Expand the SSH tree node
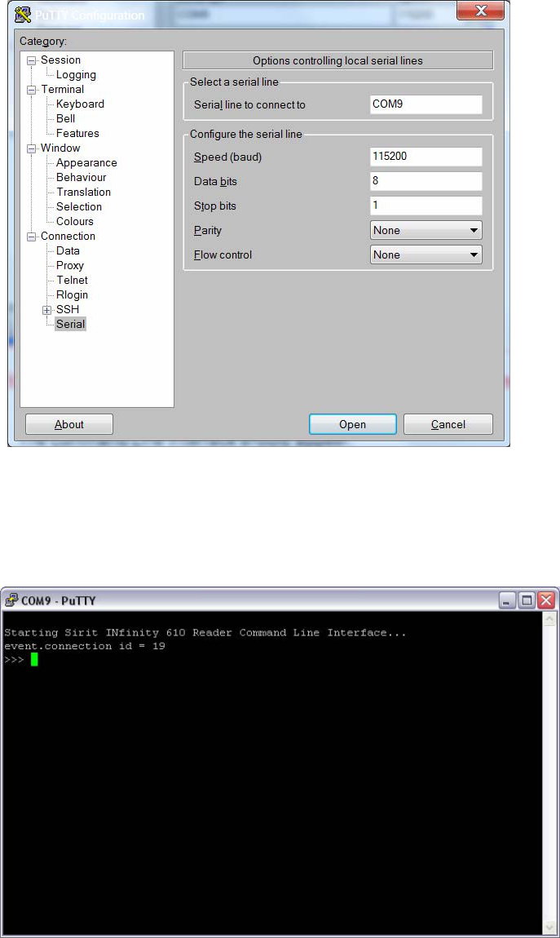The width and height of the screenshot is (560, 938). (46, 310)
